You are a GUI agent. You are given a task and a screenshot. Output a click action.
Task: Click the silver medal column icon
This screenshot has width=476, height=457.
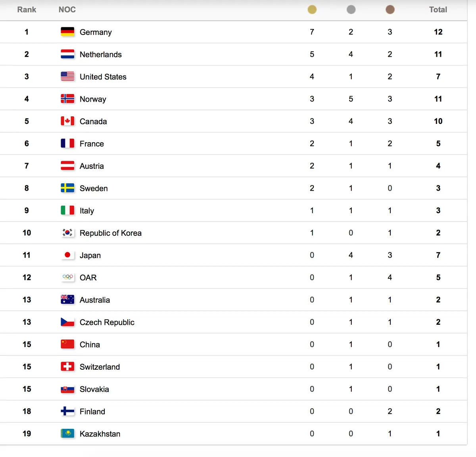(351, 10)
